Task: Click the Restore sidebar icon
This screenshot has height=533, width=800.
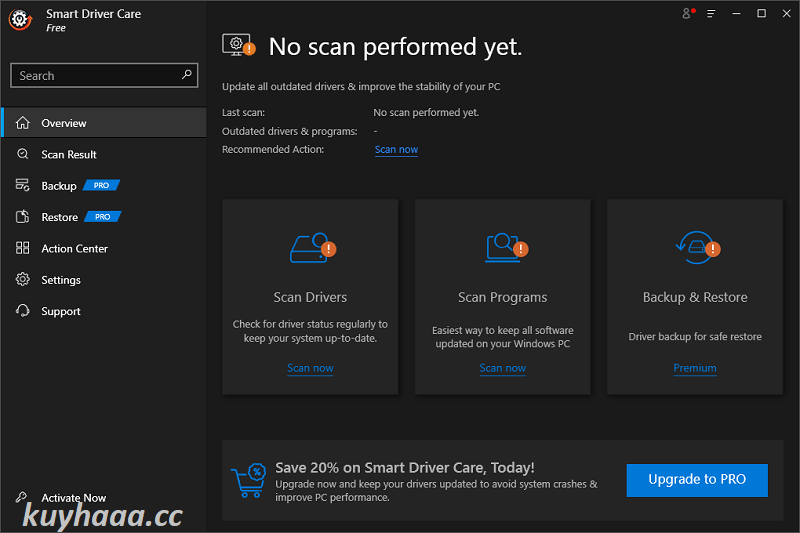Action: coord(22,217)
